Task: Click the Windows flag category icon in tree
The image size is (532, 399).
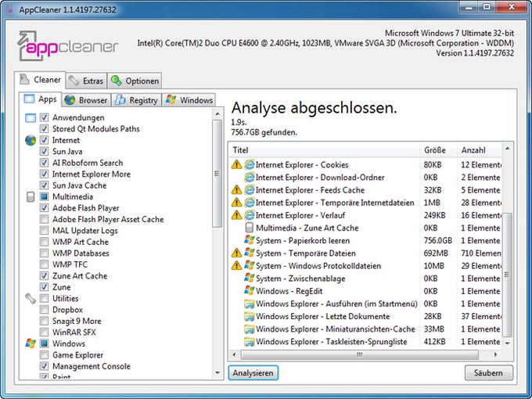Action: (x=31, y=343)
